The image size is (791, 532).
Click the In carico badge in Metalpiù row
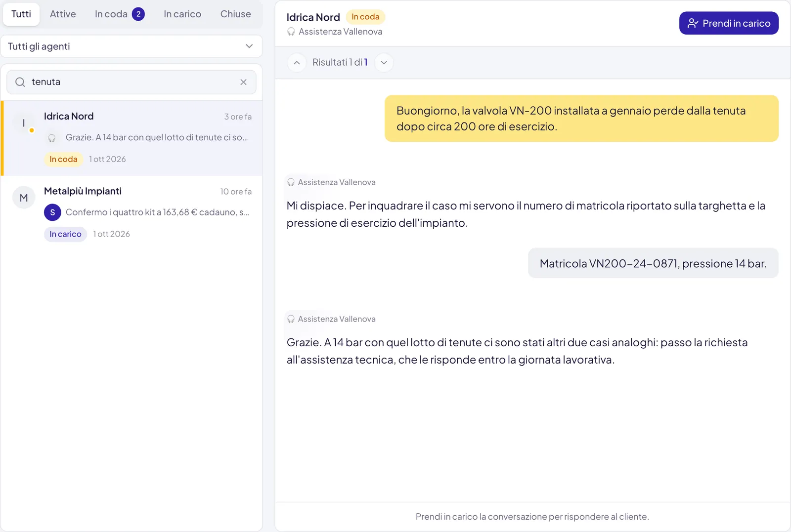[x=65, y=234]
